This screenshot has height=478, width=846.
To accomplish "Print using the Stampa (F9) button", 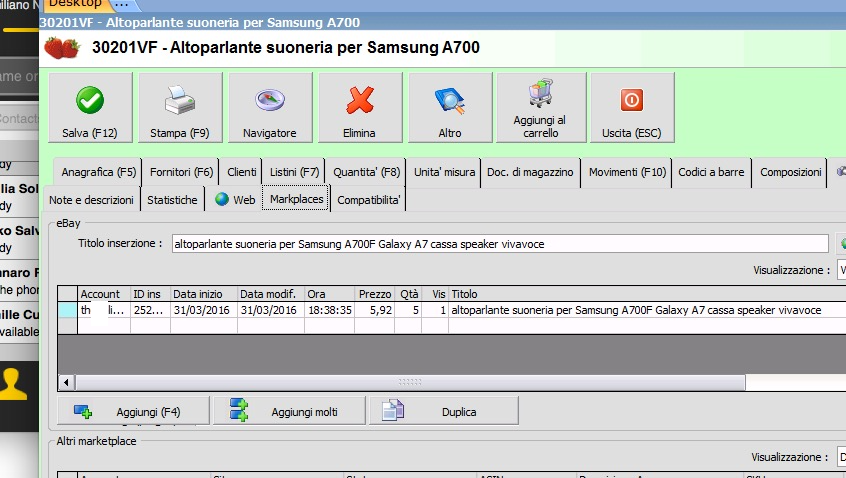I will tap(180, 108).
